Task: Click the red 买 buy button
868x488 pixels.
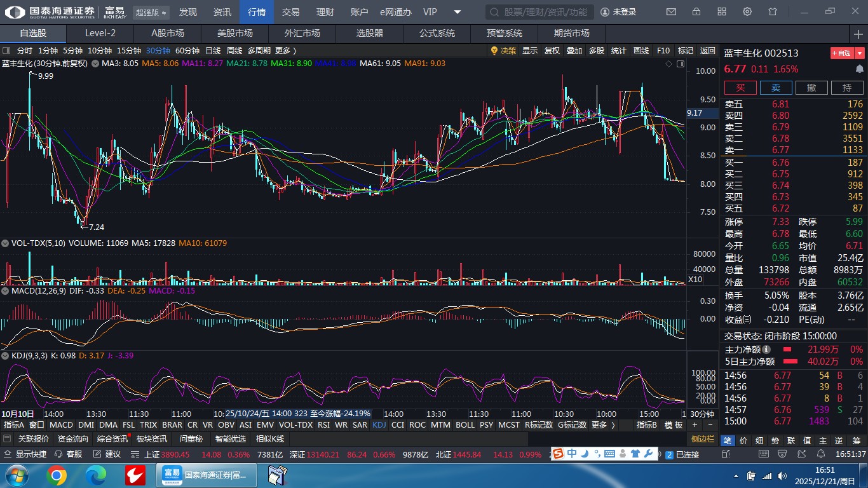Action: pyautogui.click(x=740, y=88)
